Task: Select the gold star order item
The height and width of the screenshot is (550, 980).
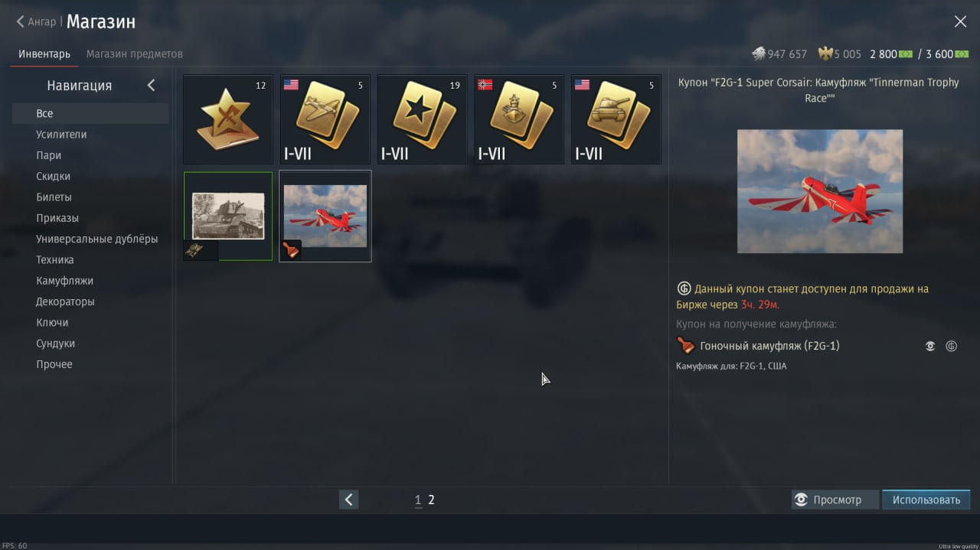Action: click(x=228, y=119)
